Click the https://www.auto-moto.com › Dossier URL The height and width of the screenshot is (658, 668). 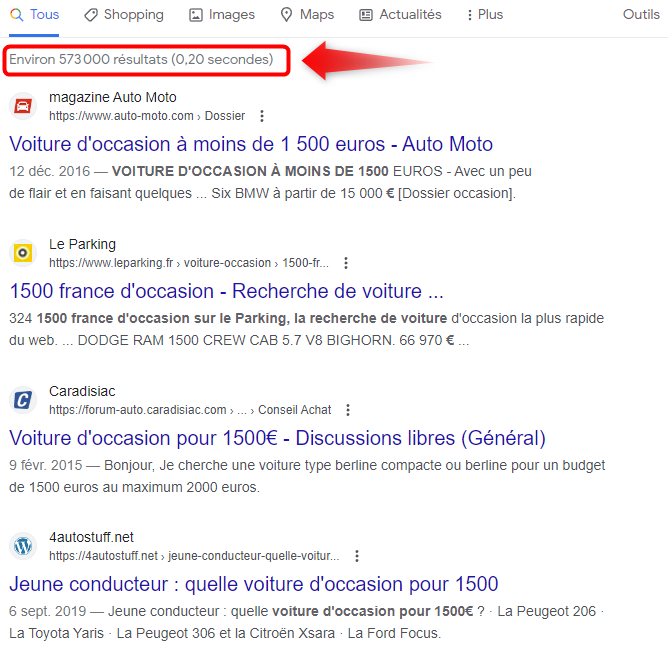pos(147,116)
